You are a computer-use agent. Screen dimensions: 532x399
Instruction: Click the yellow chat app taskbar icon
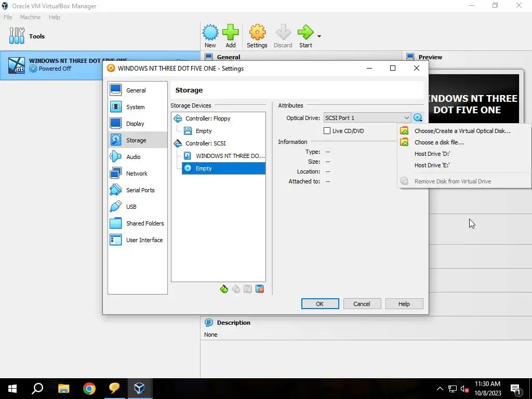click(x=114, y=389)
